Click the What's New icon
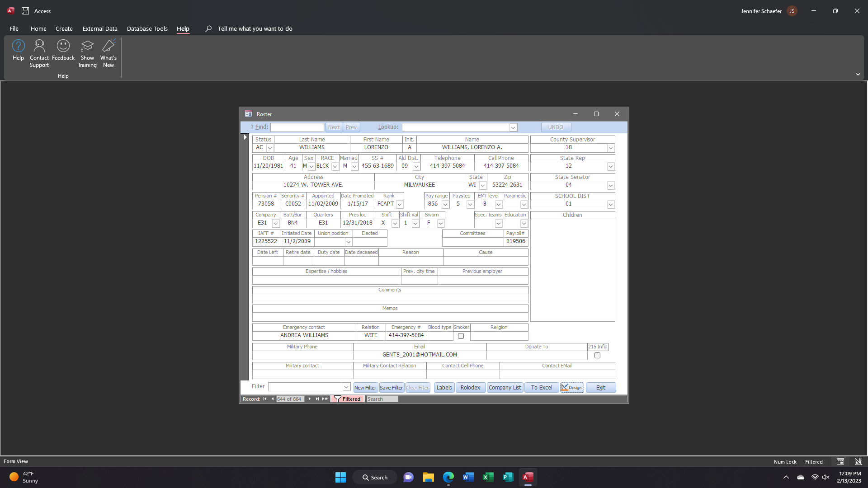Image resolution: width=868 pixels, height=488 pixels. tap(108, 46)
